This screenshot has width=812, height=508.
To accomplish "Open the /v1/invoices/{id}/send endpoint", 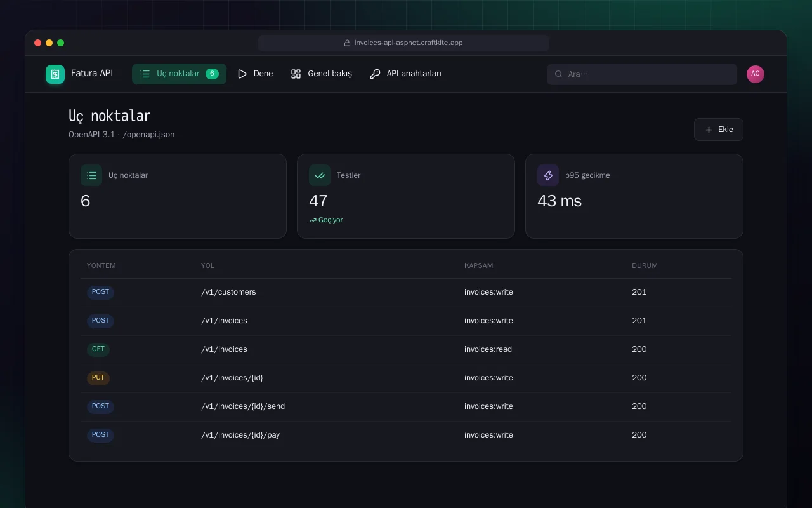I will 243,406.
